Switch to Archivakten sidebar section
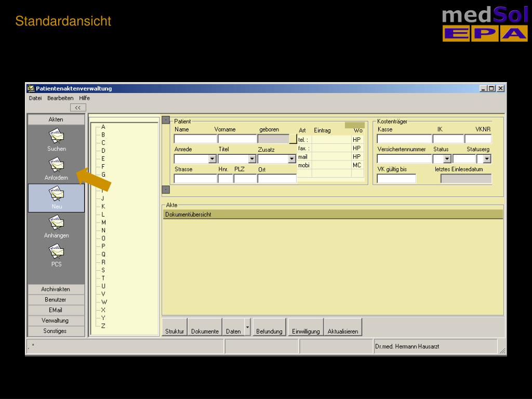532x399 pixels. coord(56,289)
